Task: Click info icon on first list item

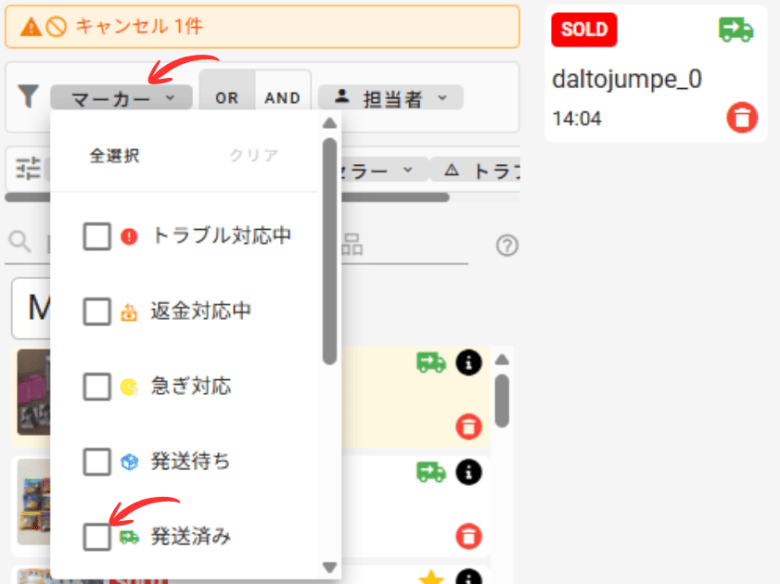Action: 469,363
